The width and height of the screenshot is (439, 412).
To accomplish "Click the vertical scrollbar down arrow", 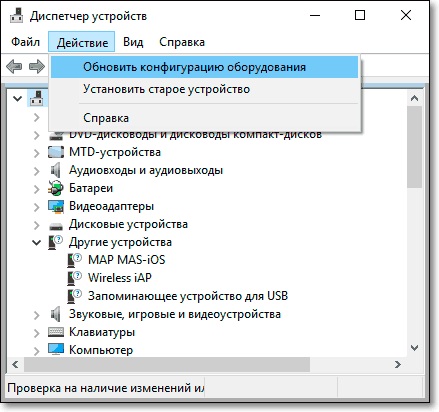I will (x=414, y=348).
